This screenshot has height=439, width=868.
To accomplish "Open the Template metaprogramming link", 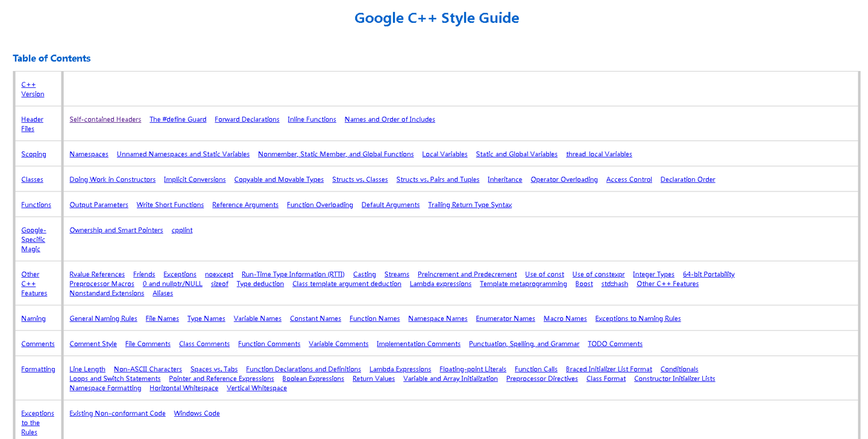I will (x=523, y=284).
